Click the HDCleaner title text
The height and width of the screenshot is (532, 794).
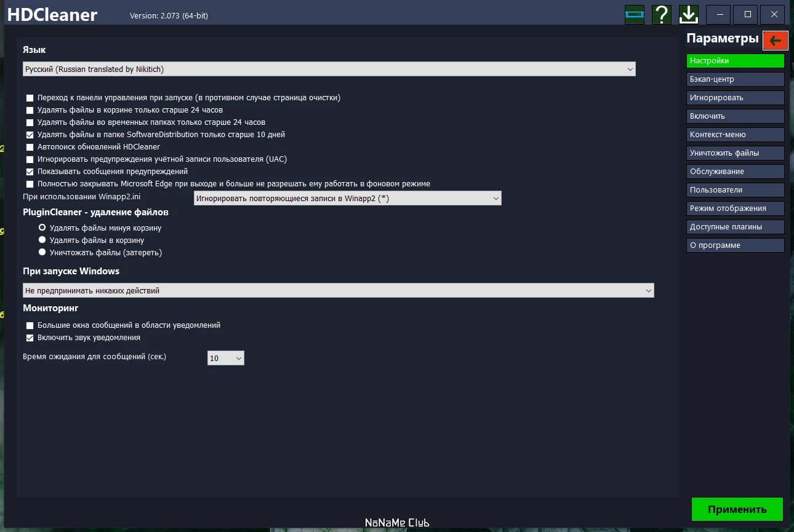point(52,15)
